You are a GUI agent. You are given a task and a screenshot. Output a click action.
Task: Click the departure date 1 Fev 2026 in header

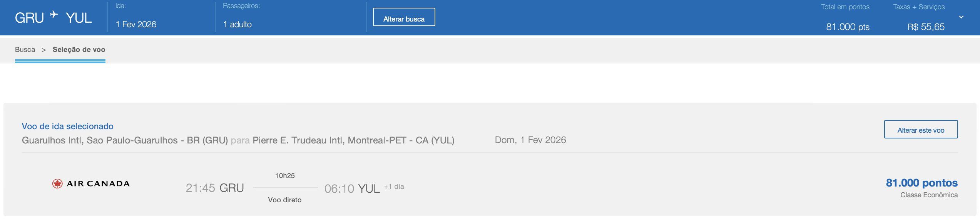tap(136, 25)
